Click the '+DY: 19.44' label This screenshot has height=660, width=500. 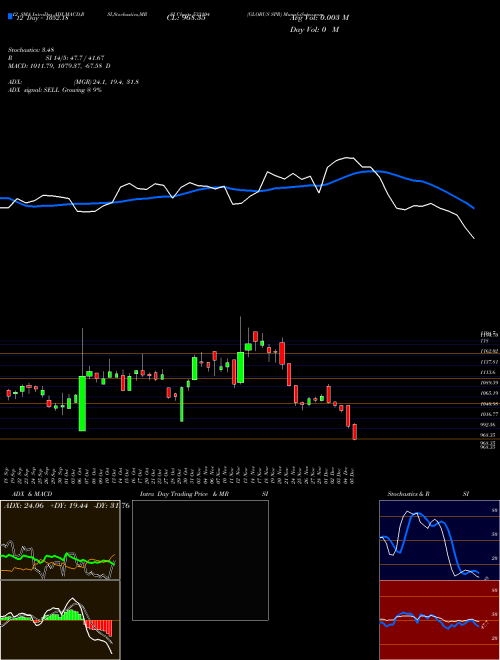(x=68, y=506)
